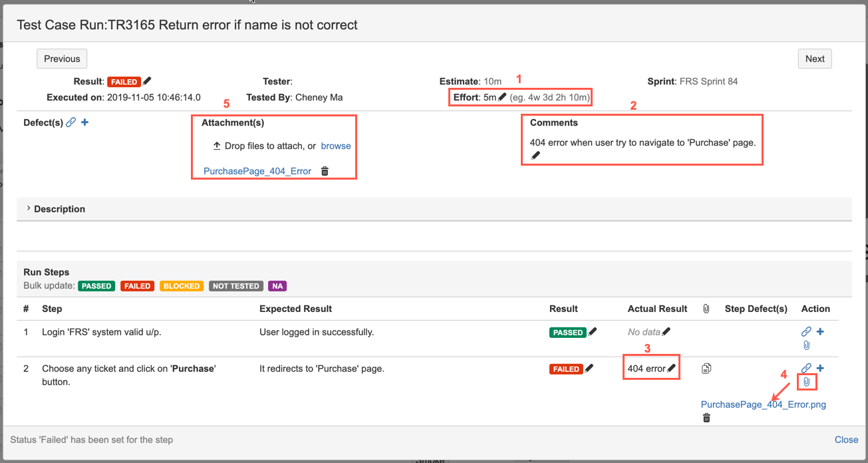This screenshot has height=463, width=868.
Task: Edit the Effort value pencil icon
Action: coord(502,97)
